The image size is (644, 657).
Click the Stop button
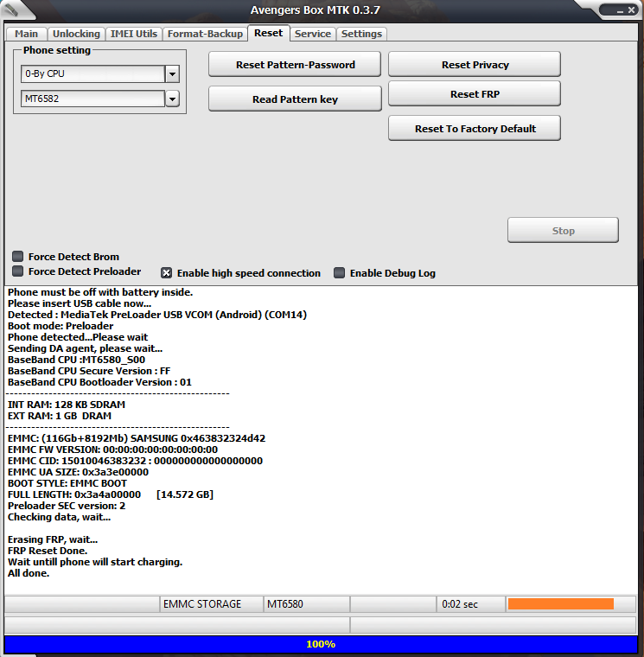[x=563, y=230]
